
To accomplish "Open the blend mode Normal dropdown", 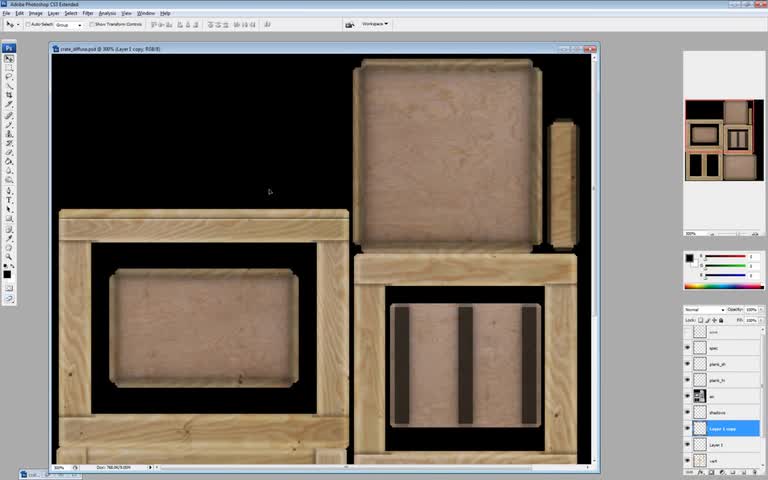I will pyautogui.click(x=704, y=310).
